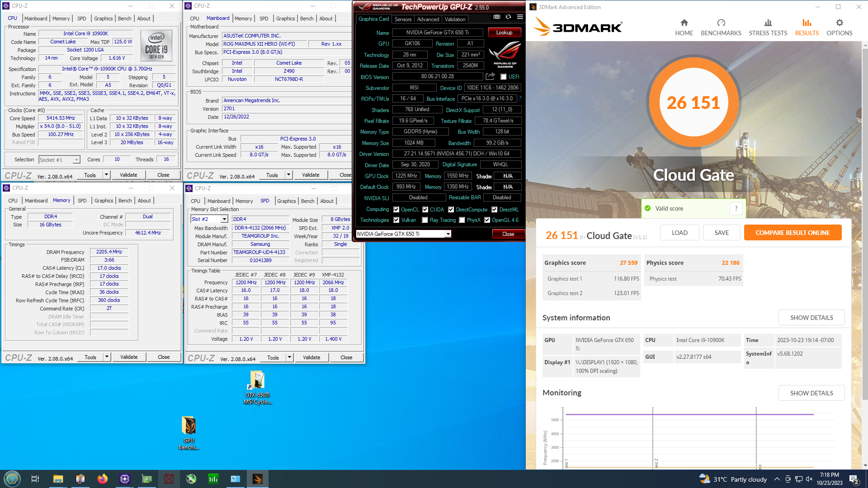Expand Tools arrow in CPU-Z SPD window
Image resolution: width=868 pixels, height=488 pixels.
click(x=290, y=357)
